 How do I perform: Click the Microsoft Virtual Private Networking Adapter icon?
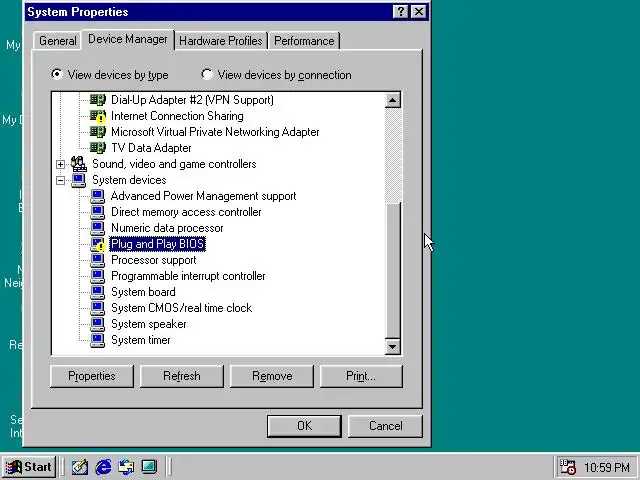pos(98,132)
